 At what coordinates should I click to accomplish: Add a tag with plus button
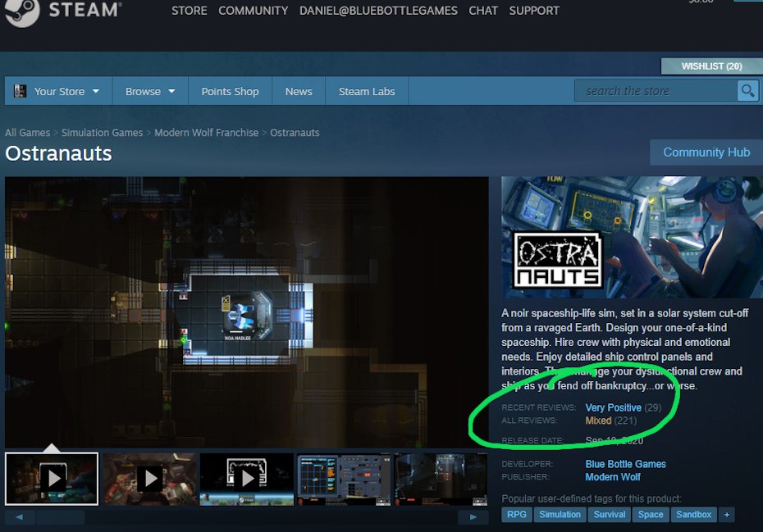(727, 515)
